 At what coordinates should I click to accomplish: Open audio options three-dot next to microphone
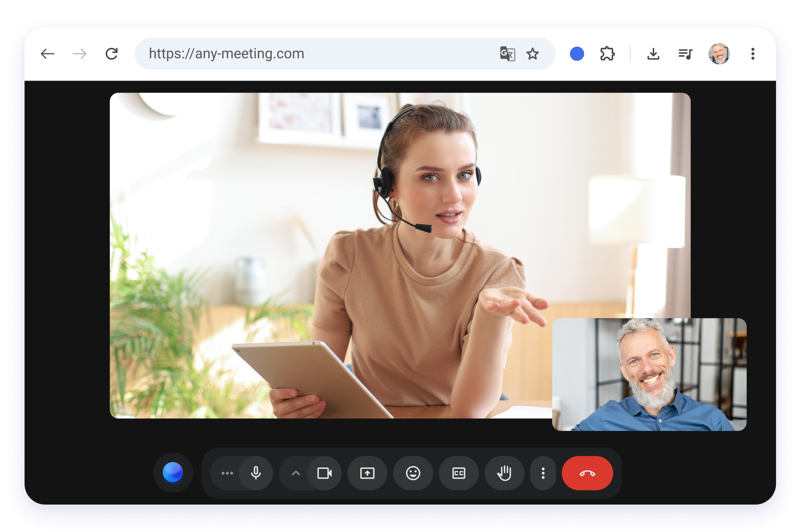point(227,473)
